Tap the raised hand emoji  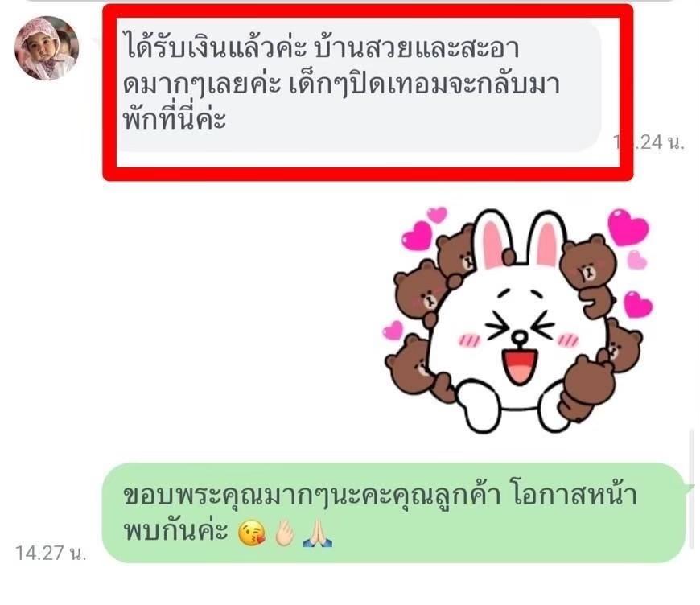(284, 533)
